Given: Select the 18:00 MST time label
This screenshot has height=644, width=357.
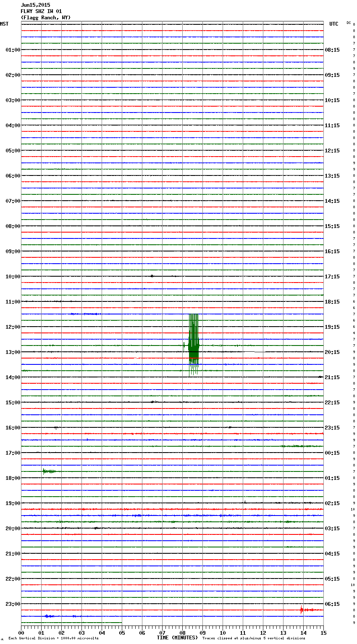Looking at the screenshot, I should (x=13, y=478).
